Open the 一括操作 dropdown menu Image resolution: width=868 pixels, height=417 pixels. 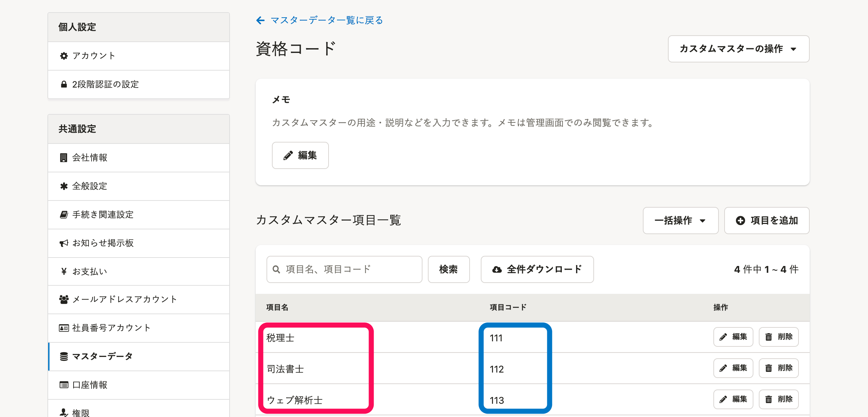tap(680, 221)
